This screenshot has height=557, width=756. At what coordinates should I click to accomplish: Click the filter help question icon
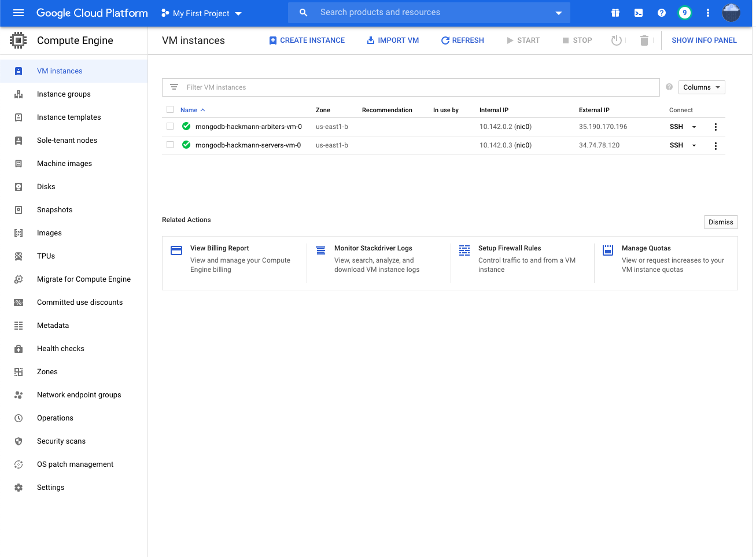tap(669, 87)
